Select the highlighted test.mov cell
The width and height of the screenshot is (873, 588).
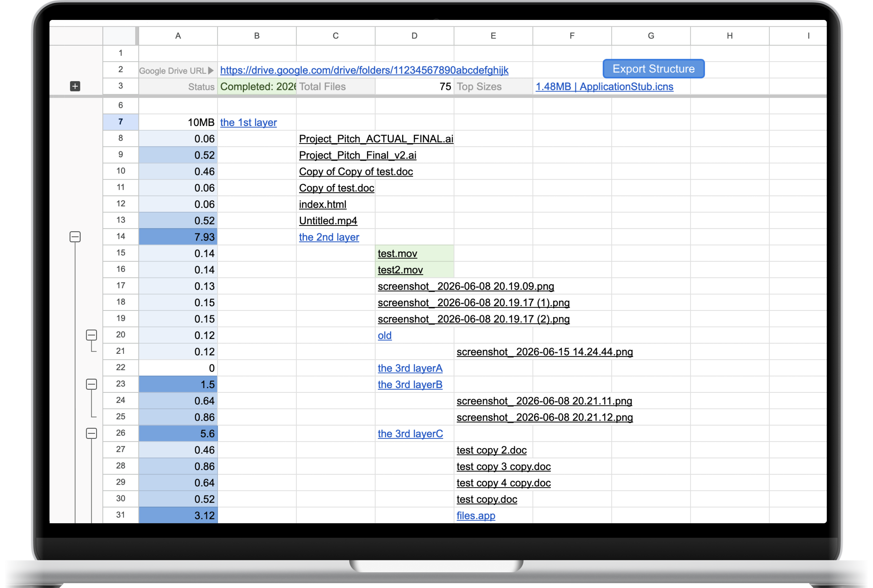point(415,254)
